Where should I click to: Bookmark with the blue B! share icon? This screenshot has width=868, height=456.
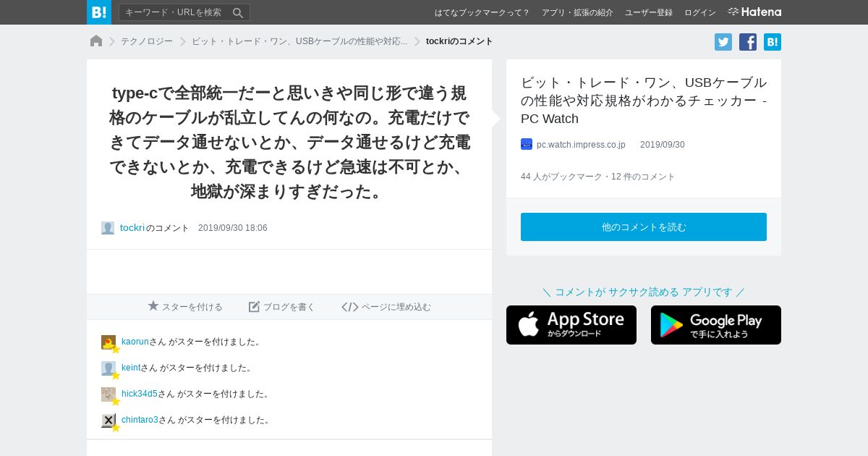[x=773, y=42]
